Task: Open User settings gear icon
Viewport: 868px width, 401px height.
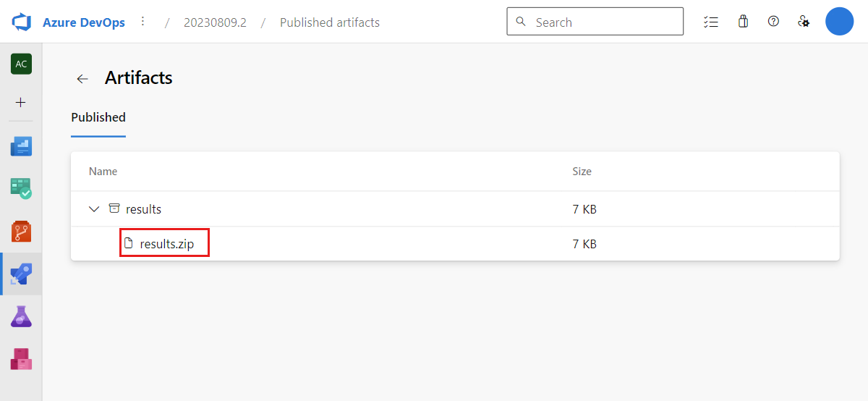Action: [x=804, y=22]
